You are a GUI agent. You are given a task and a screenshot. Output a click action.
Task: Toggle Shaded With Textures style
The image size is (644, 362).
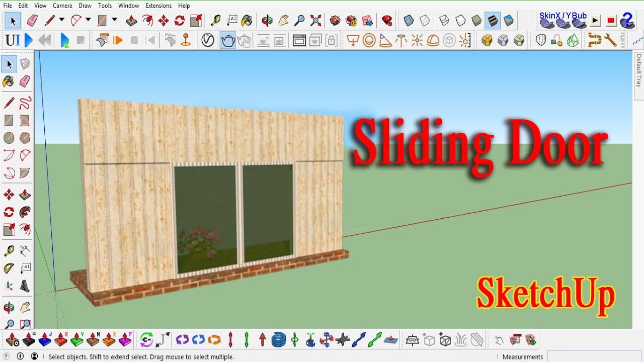point(493,21)
